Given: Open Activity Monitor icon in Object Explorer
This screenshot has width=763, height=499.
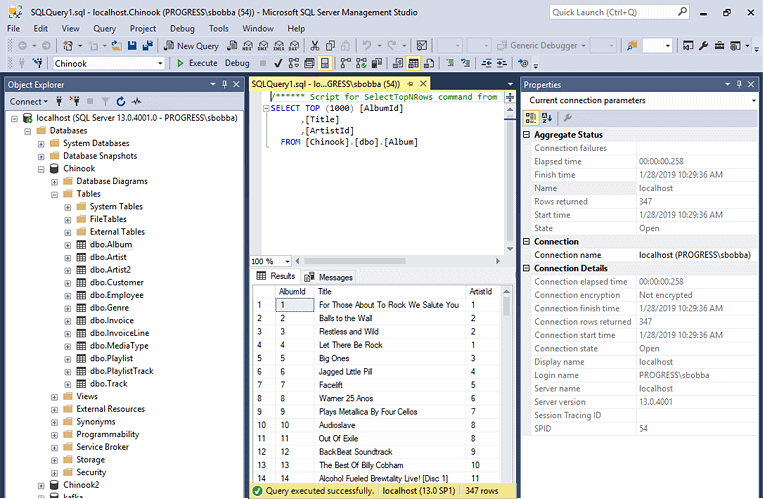Looking at the screenshot, I should pyautogui.click(x=136, y=101).
